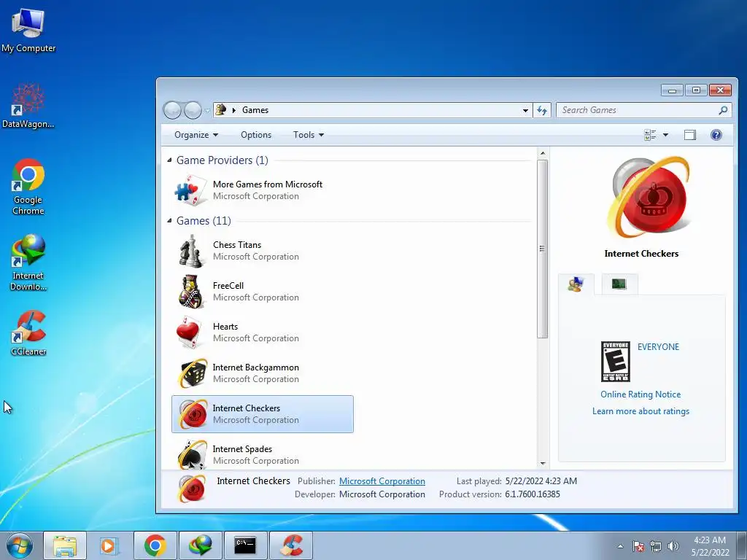Open Windows Explorer from taskbar
This screenshot has width=747, height=560.
pos(65,545)
